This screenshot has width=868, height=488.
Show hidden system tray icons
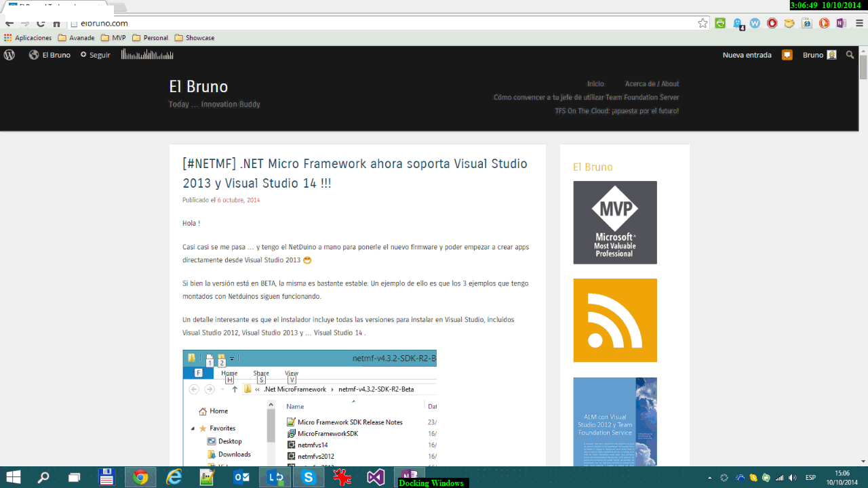pyautogui.click(x=709, y=478)
